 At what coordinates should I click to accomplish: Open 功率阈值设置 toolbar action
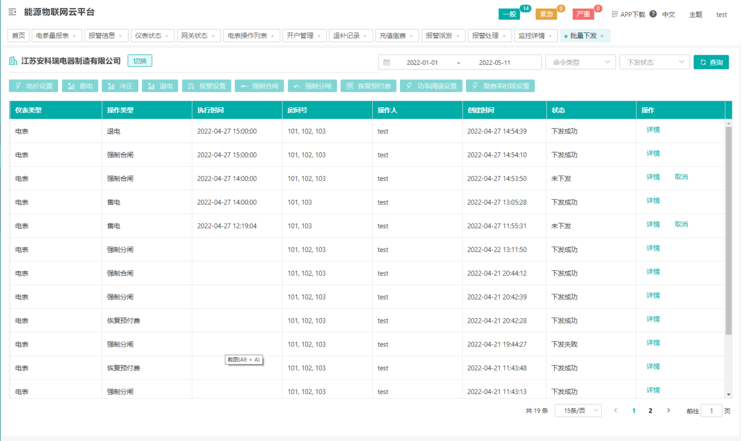point(431,86)
